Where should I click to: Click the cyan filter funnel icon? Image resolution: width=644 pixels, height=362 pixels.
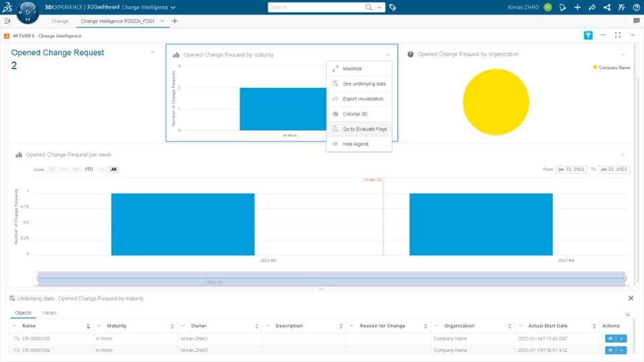tap(588, 36)
